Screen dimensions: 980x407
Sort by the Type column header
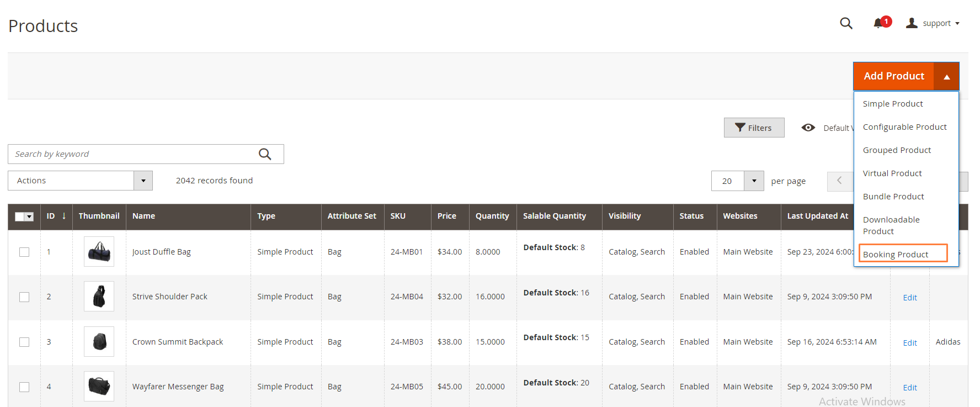tap(286, 216)
